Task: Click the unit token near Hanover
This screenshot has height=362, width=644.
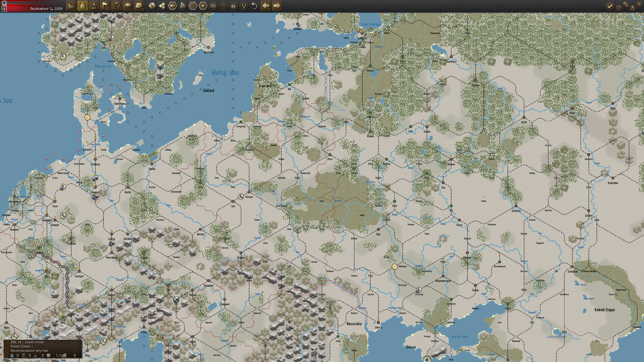Action: click(x=95, y=197)
